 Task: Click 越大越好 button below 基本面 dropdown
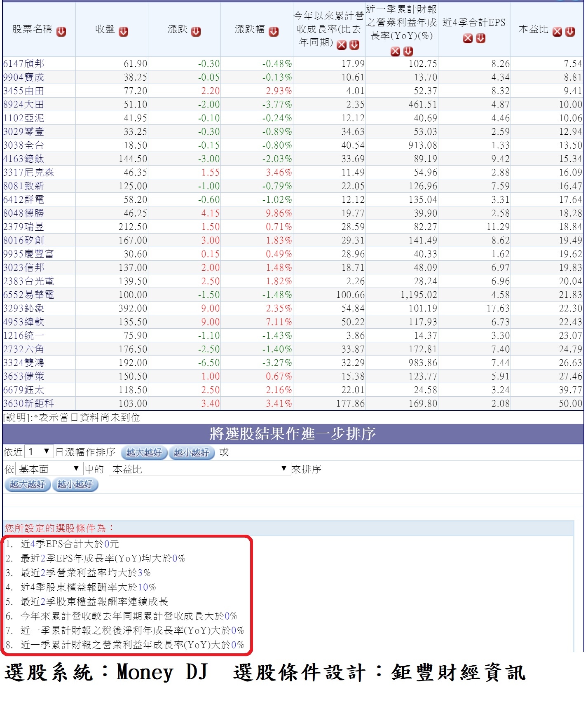[28, 484]
